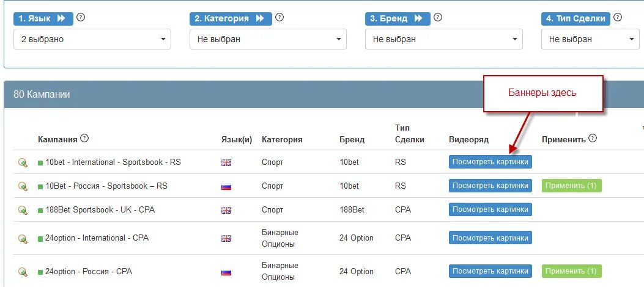
Task: Click 24 Option brand in 24option Россия row
Action: (357, 271)
